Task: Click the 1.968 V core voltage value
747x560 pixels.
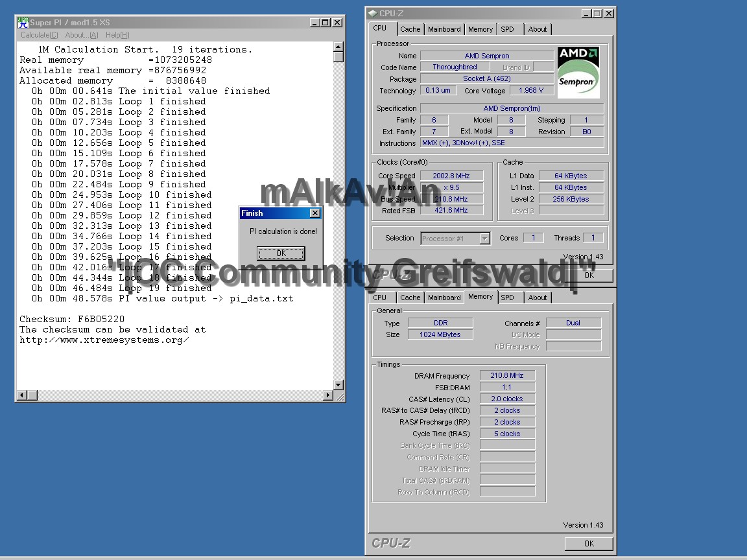Action: (530, 90)
